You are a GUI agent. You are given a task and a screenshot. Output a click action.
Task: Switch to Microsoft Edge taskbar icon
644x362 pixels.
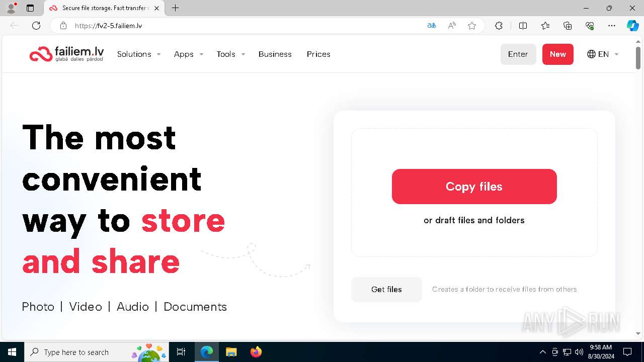[x=207, y=352]
